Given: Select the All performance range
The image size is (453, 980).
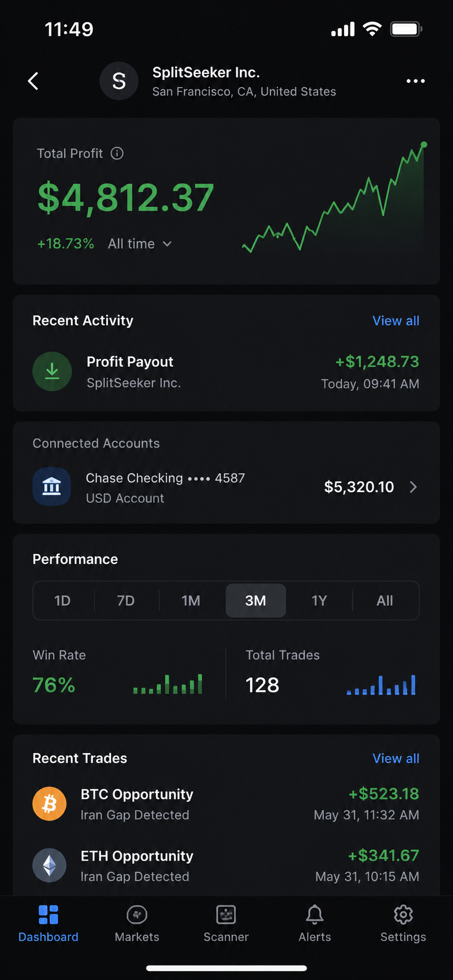Looking at the screenshot, I should click(x=385, y=601).
